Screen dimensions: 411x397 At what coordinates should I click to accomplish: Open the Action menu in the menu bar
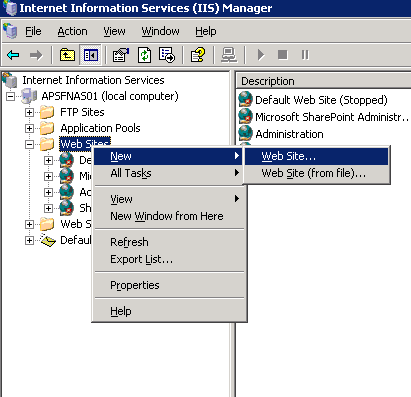72,31
